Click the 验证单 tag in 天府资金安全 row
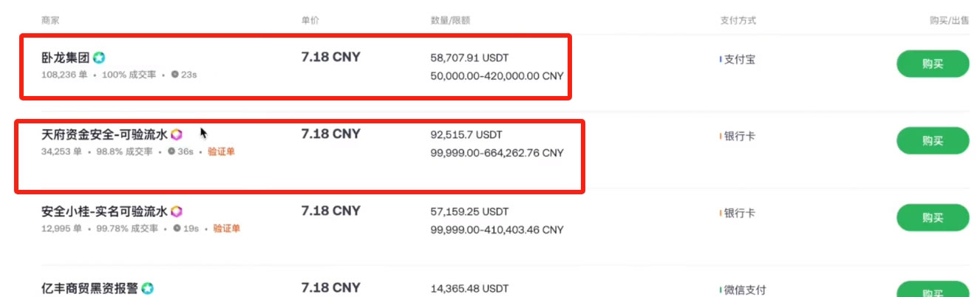The height and width of the screenshot is (297, 980). tap(221, 151)
